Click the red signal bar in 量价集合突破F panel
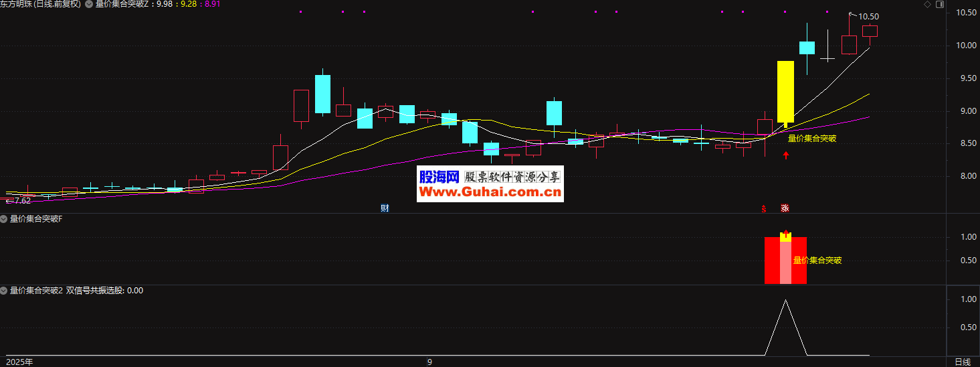This screenshot has width=980, height=367. click(x=773, y=261)
